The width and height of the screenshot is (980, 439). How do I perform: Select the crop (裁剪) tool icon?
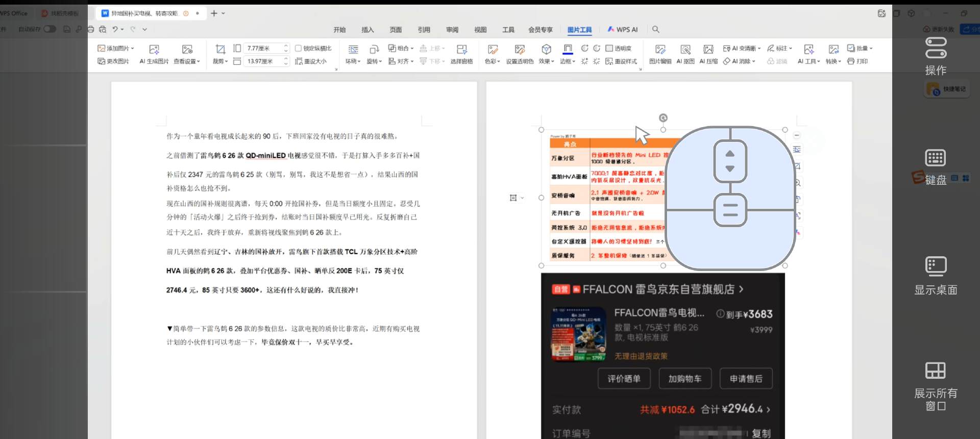220,50
